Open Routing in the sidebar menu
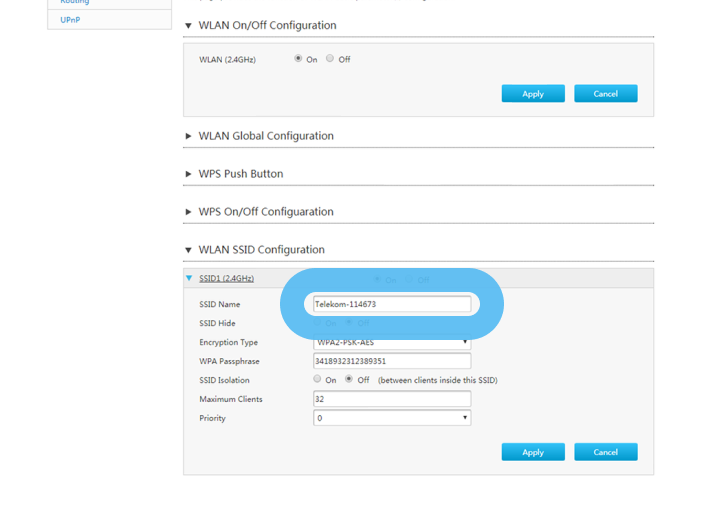This screenshot has width=704, height=514. coord(74,3)
